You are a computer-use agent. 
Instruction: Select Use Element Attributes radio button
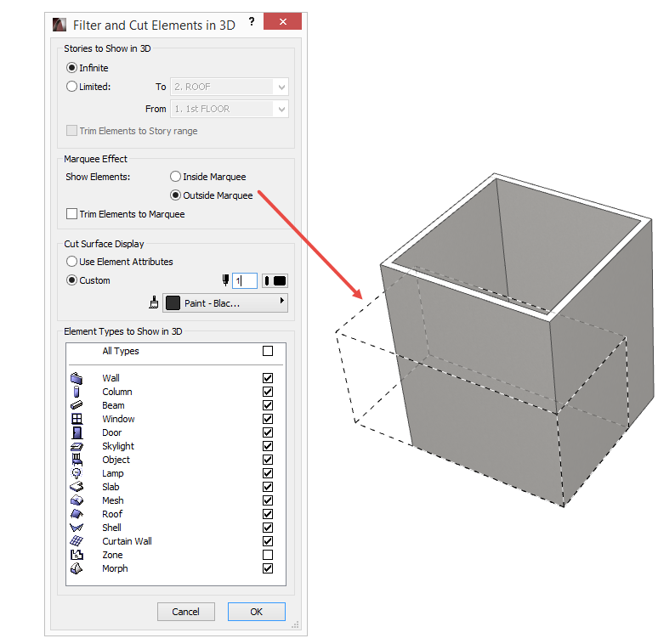pos(71,262)
